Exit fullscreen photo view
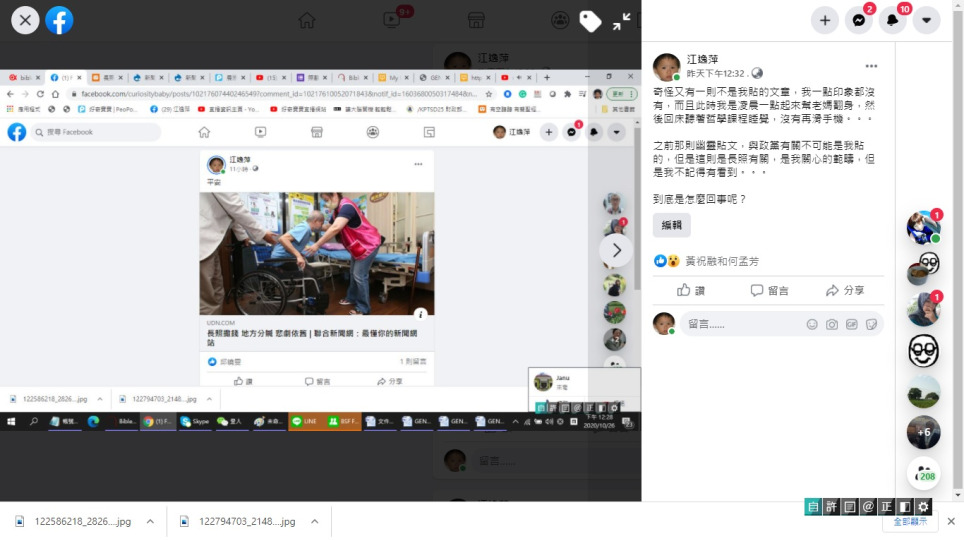This screenshot has height=540, width=964. point(622,21)
